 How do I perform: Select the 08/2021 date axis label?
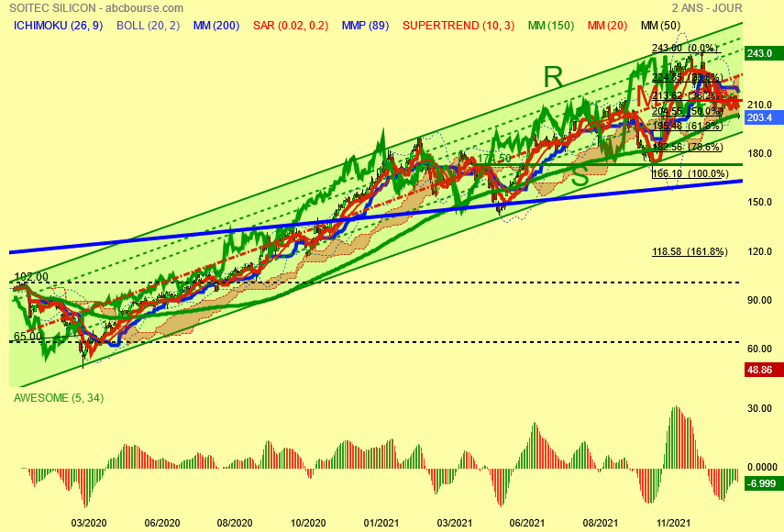[601, 523]
